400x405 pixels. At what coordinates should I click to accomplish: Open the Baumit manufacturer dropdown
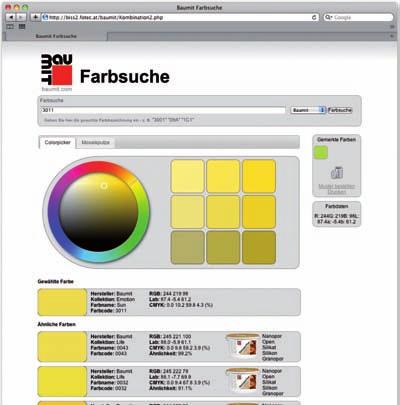(x=308, y=110)
